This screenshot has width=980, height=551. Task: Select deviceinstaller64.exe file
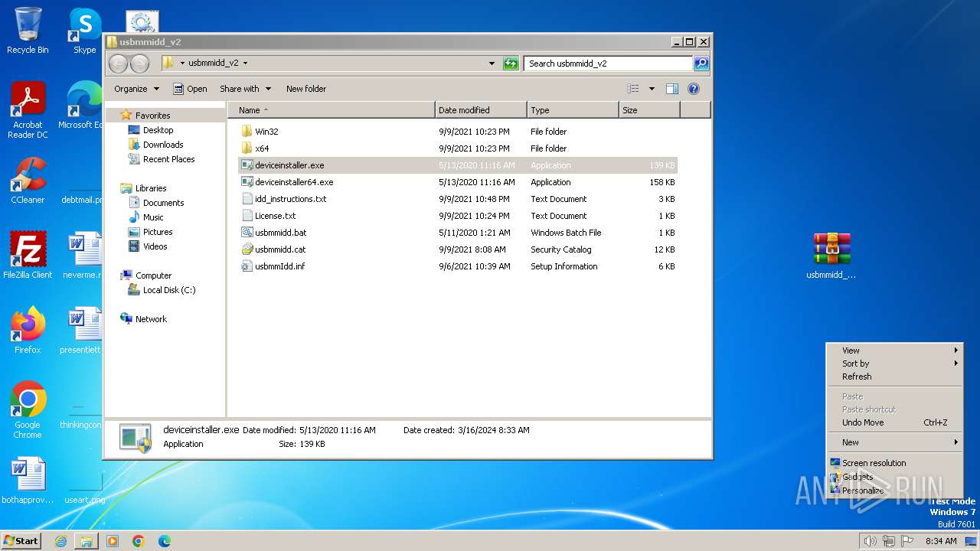[457, 182]
